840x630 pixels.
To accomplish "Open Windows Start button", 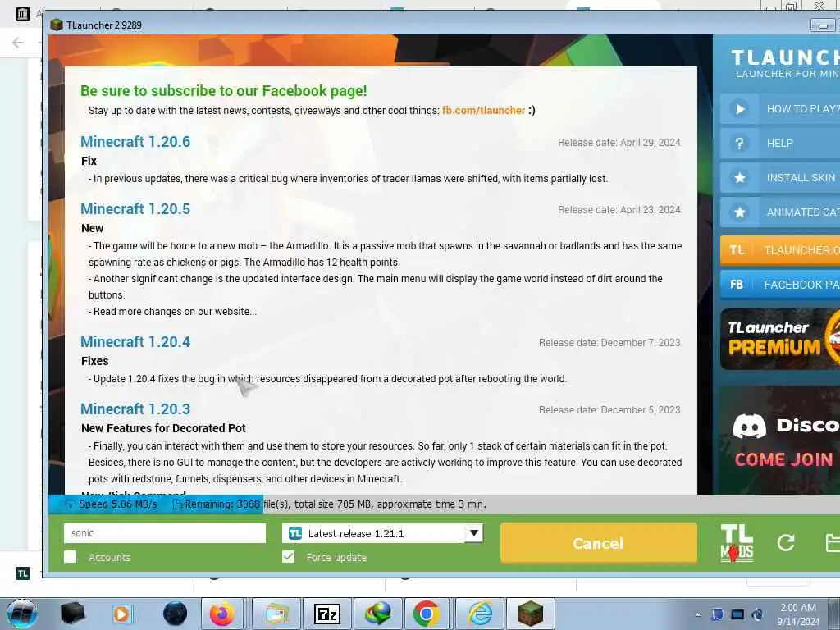I will point(22,614).
